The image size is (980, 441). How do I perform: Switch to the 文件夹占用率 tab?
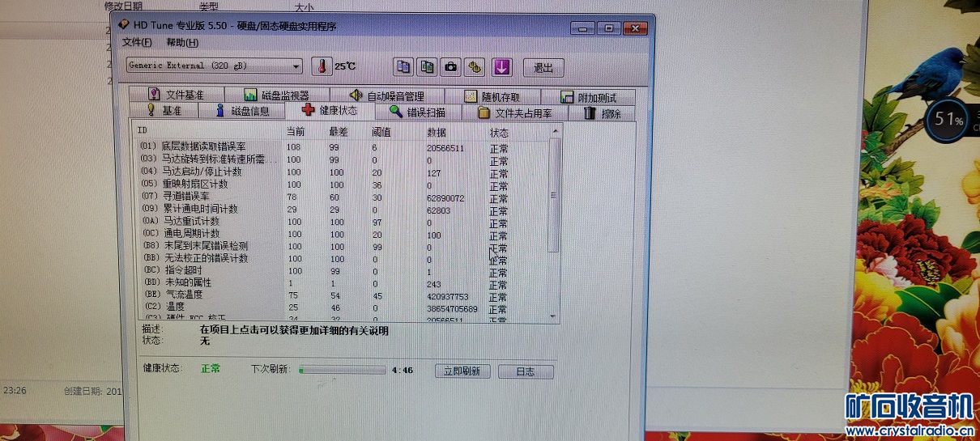pyautogui.click(x=515, y=112)
